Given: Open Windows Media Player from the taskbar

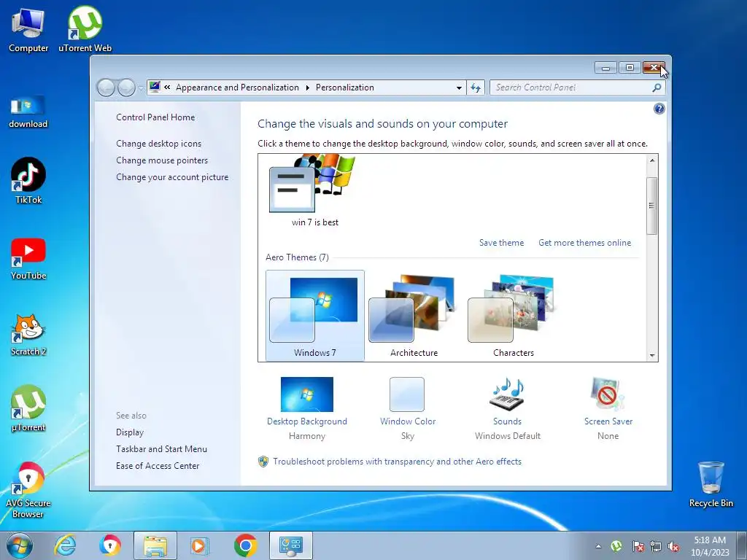Looking at the screenshot, I should pos(199,545).
